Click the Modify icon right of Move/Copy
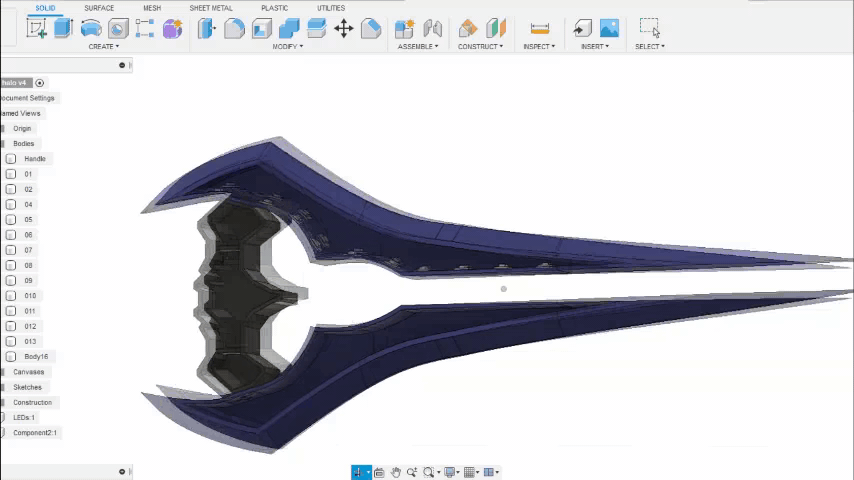Image resolution: width=854 pixels, height=480 pixels. pos(371,28)
